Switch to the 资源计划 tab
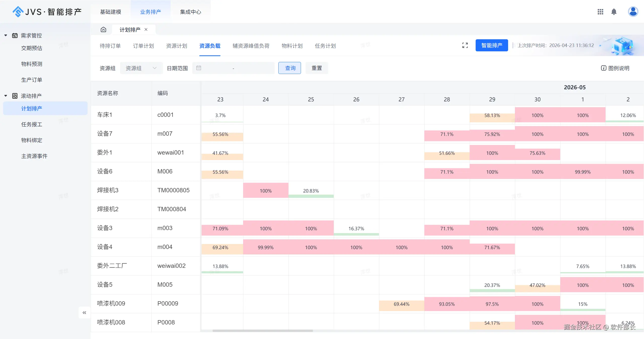Viewport: 644px width, 339px height. (x=176, y=46)
